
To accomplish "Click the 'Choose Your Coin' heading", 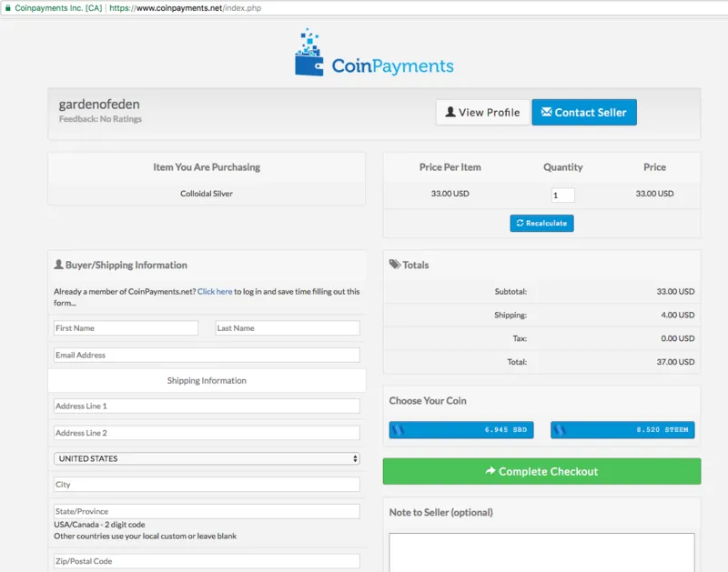I will pos(428,401).
